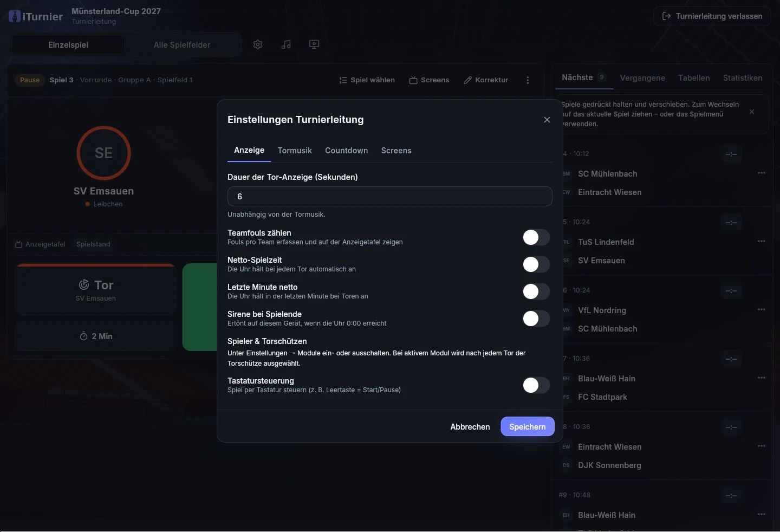Click the iTurnier logo
The height and width of the screenshot is (532, 780).
point(36,16)
